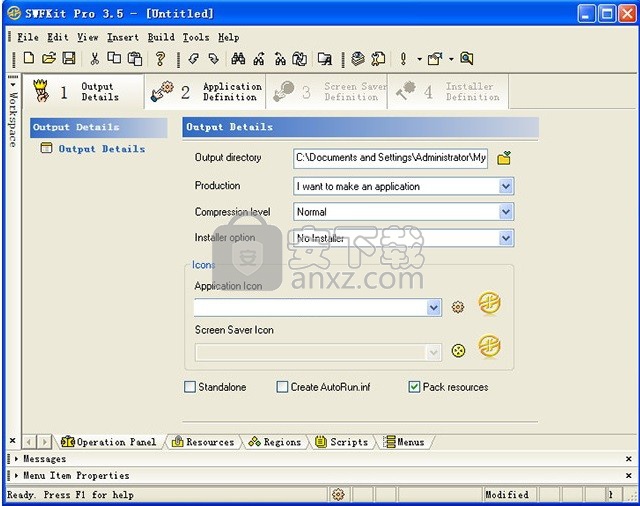Open Find with the binoculars icon

tap(238, 59)
